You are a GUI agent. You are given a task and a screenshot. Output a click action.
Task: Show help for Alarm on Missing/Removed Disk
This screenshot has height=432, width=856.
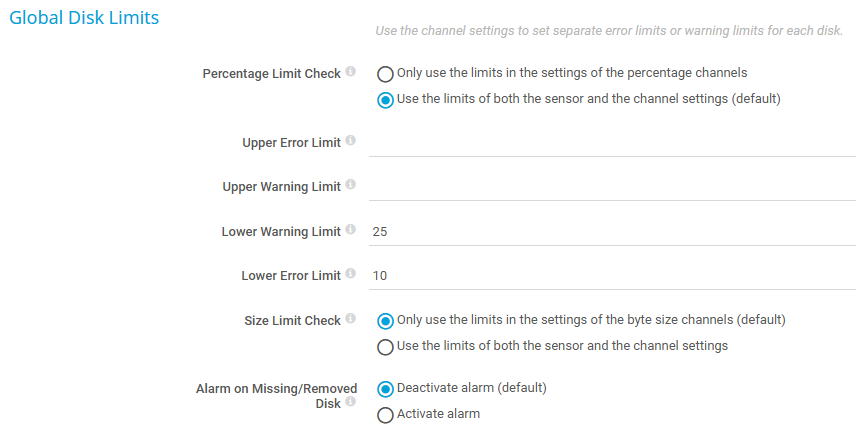pyautogui.click(x=350, y=402)
